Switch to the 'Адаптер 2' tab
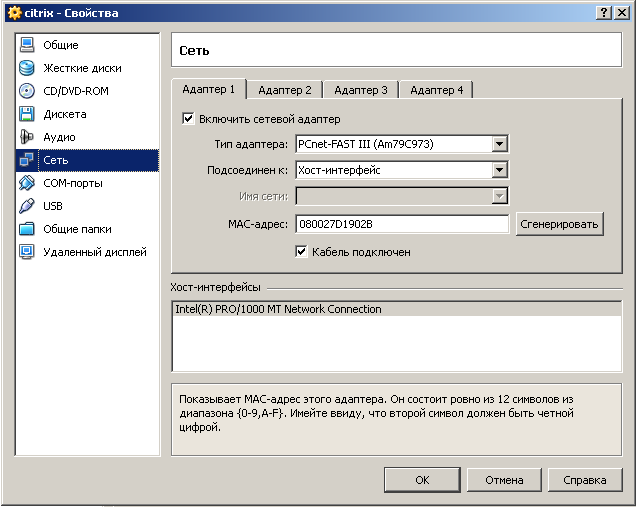Viewport: 638px width, 508px height. click(x=285, y=90)
